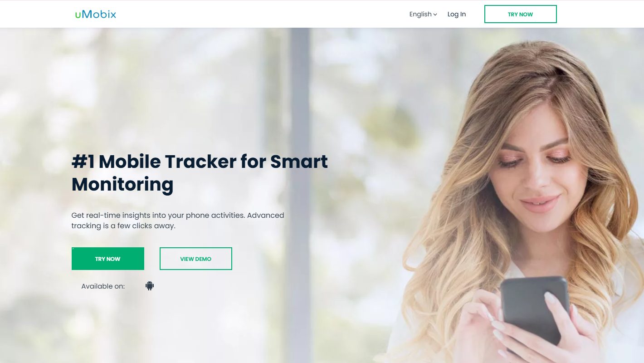Image resolution: width=644 pixels, height=363 pixels.
Task: Click the 'Available on:' label
Action: pos(103,286)
